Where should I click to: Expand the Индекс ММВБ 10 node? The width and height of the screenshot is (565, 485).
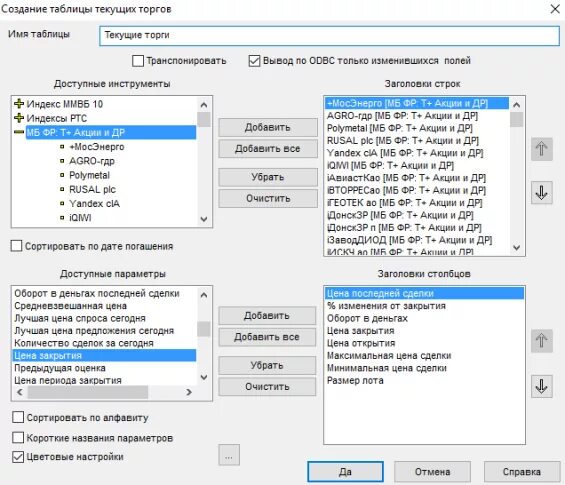19,104
